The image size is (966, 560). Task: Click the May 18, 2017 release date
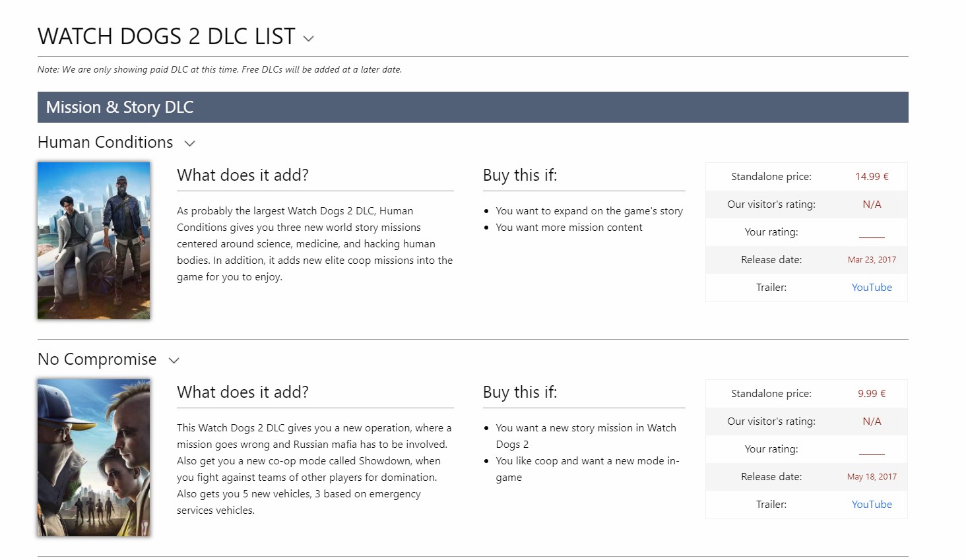click(872, 477)
